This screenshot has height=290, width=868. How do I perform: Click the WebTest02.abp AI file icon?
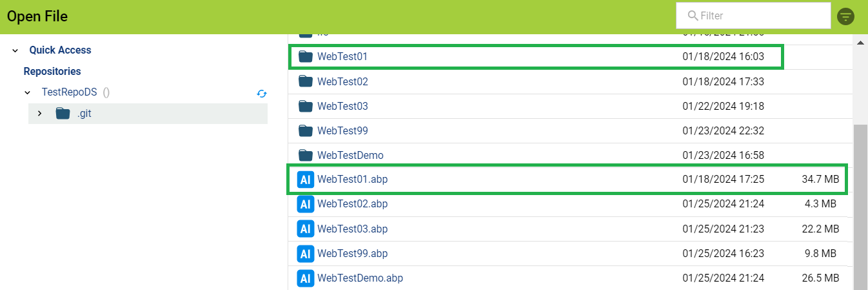[x=305, y=204]
